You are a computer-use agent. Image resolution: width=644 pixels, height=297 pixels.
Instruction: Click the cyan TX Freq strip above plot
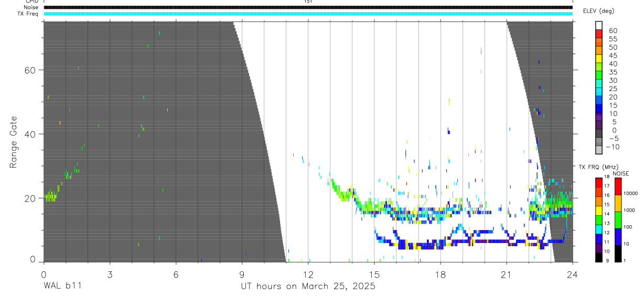click(x=308, y=14)
